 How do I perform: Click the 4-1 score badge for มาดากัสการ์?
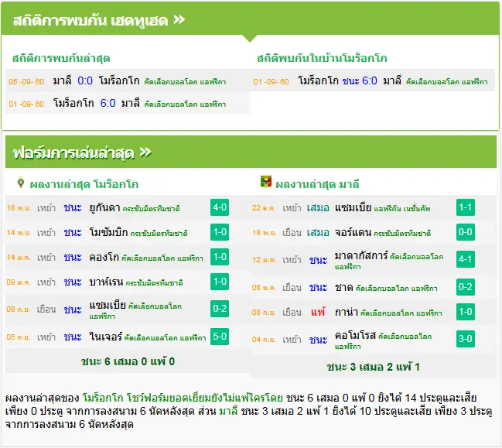(x=465, y=259)
